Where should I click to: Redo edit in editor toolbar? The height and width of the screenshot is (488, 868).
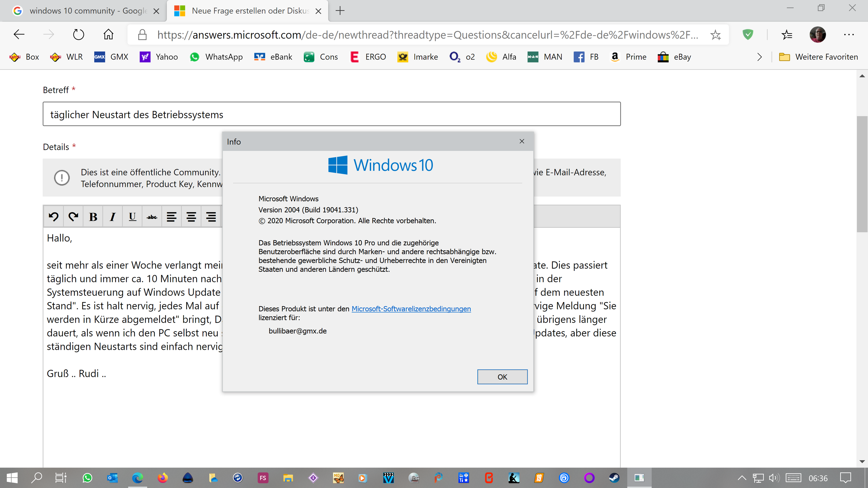(73, 217)
